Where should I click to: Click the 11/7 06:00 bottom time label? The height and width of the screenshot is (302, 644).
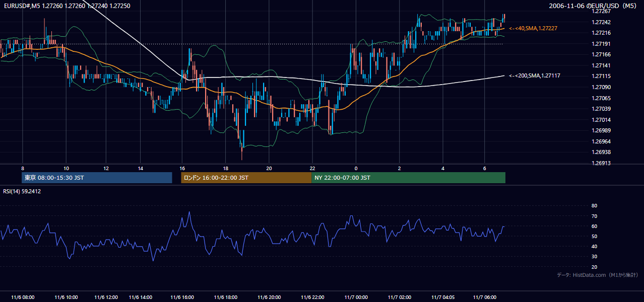485,297
